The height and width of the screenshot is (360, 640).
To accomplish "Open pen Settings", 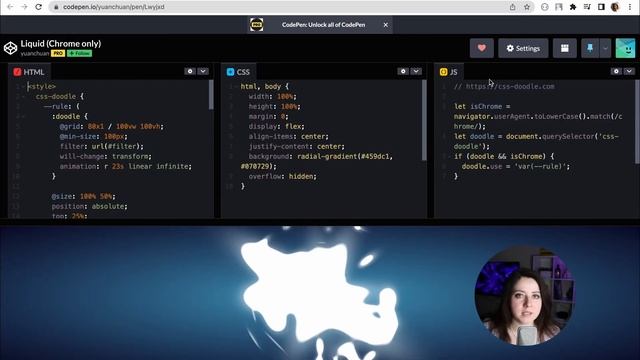I will pyautogui.click(x=523, y=48).
